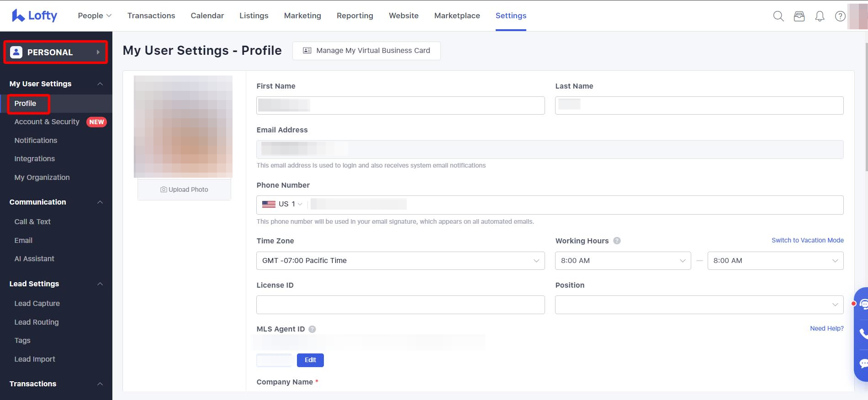The height and width of the screenshot is (400, 868).
Task: Open the inbox tray icon
Action: pyautogui.click(x=799, y=16)
